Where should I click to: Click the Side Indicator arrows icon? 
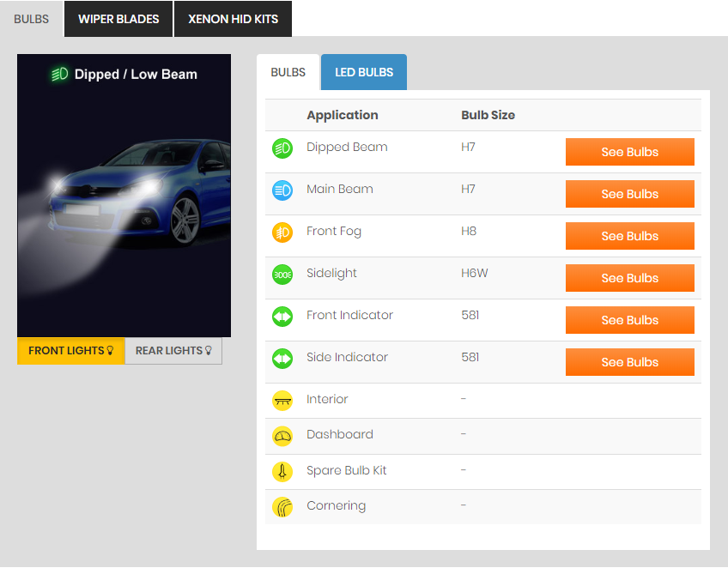pos(282,359)
